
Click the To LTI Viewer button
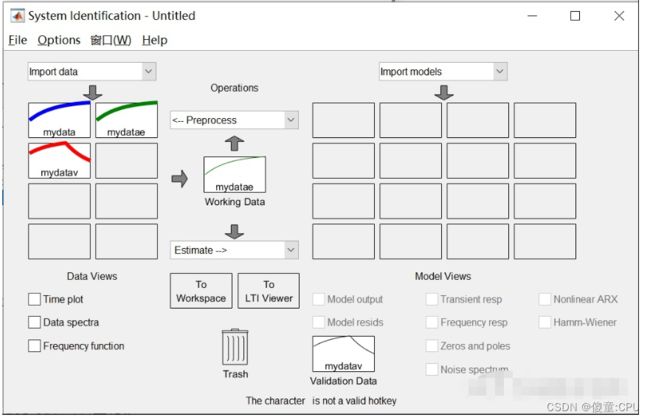(x=269, y=291)
